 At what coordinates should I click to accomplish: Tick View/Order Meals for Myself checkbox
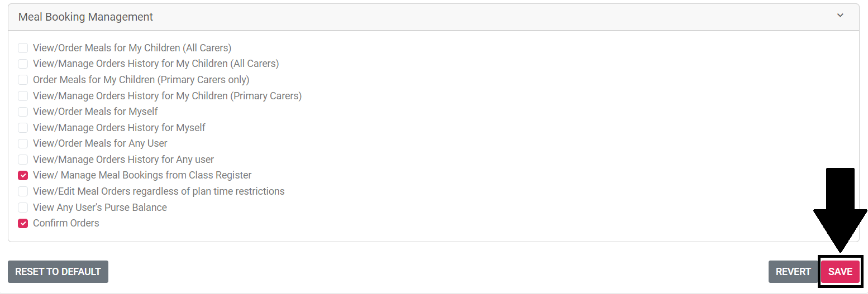coord(23,112)
